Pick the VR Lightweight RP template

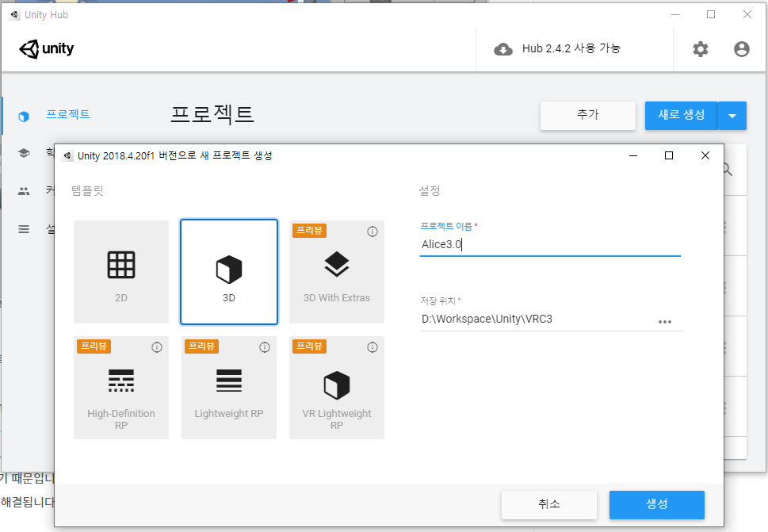[x=337, y=388]
